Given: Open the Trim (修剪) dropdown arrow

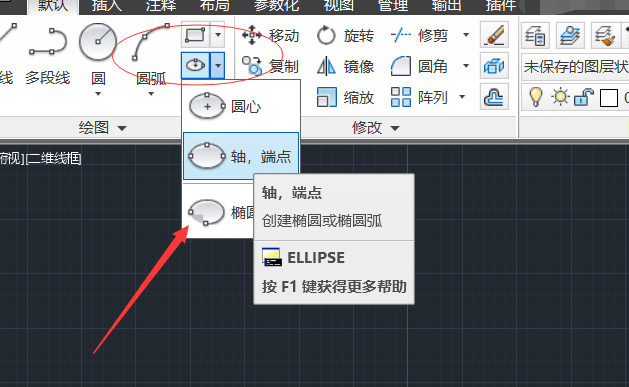Looking at the screenshot, I should [x=466, y=35].
